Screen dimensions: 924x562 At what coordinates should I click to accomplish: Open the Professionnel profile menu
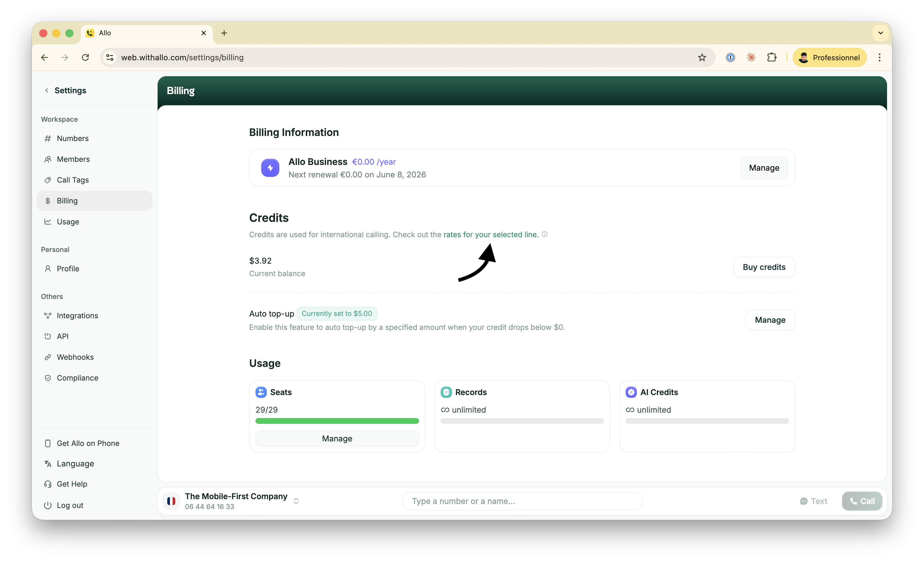(x=830, y=57)
